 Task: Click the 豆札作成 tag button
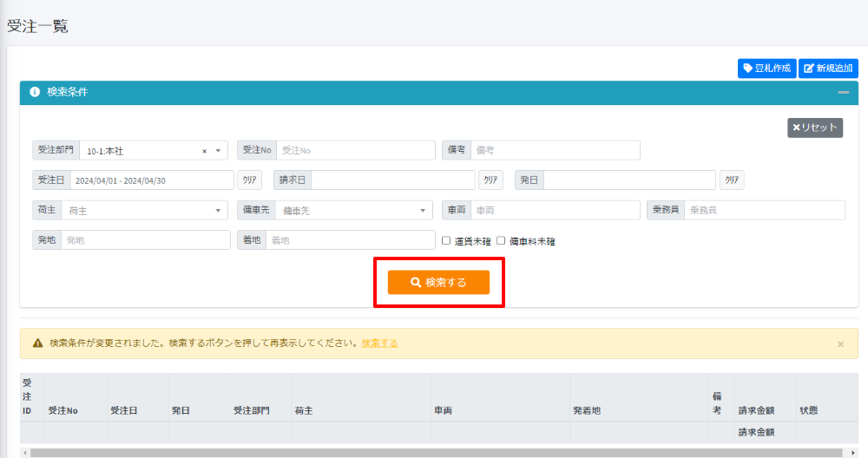coord(766,69)
